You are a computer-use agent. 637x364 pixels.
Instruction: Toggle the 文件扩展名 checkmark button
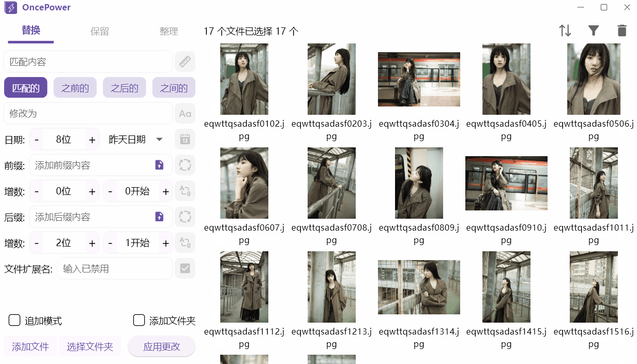[x=185, y=269]
